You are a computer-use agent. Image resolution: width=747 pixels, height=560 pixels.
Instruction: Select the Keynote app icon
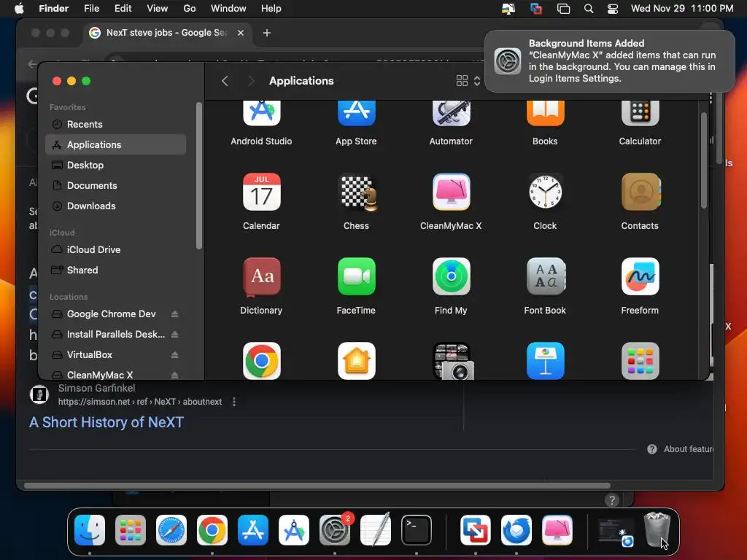click(x=545, y=360)
